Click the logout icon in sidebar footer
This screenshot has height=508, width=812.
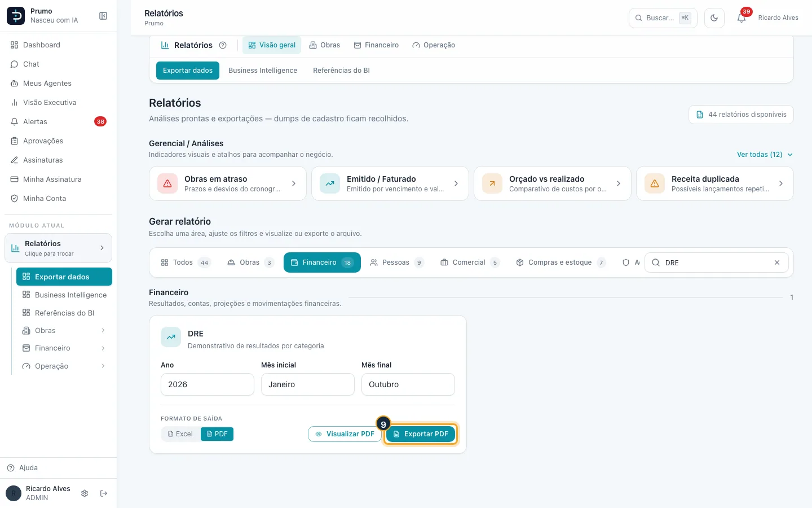104,493
